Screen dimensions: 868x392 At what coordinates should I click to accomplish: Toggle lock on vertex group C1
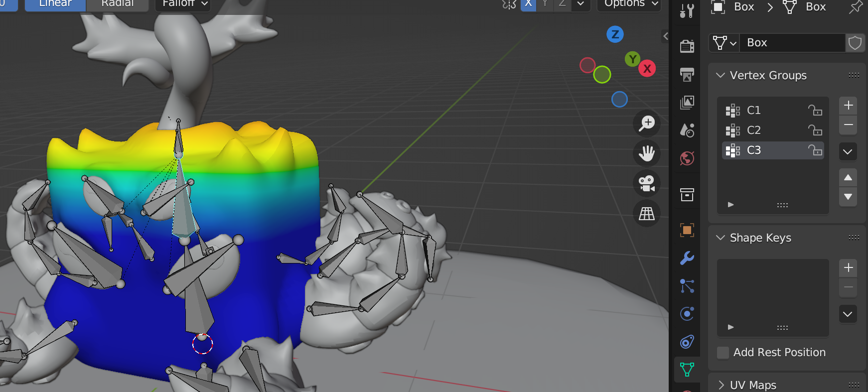pyautogui.click(x=815, y=110)
